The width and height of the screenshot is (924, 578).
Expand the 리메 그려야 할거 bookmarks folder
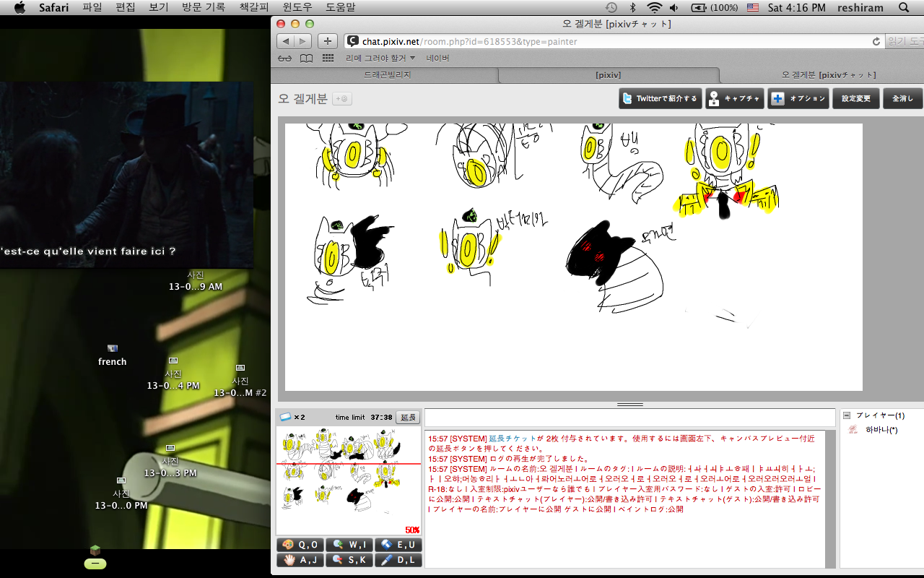tap(380, 58)
